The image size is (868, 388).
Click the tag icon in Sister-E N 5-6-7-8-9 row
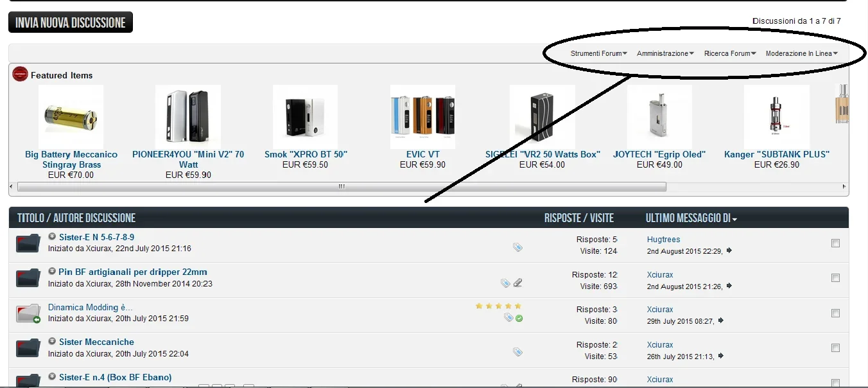coord(517,247)
